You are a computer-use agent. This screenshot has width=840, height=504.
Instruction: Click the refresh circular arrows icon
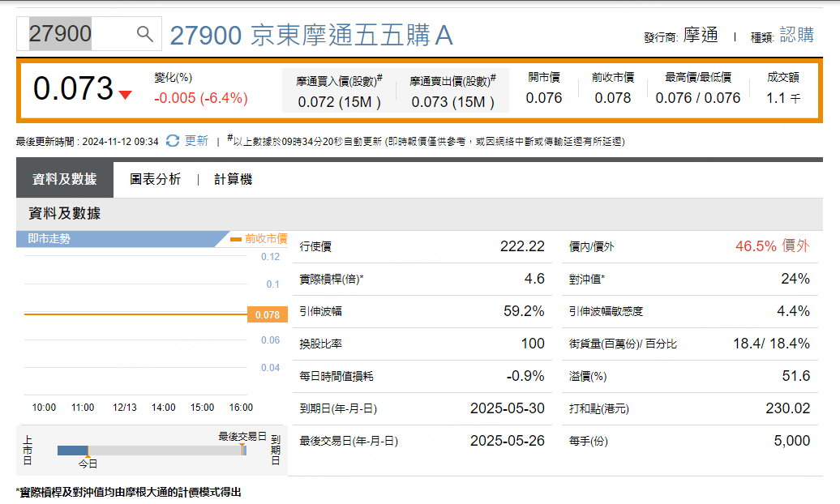click(x=173, y=141)
